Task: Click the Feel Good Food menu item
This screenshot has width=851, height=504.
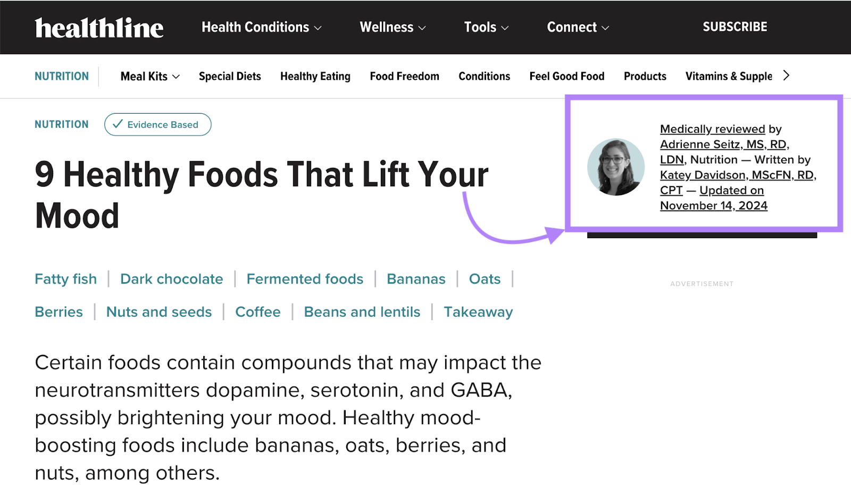Action: tap(566, 76)
